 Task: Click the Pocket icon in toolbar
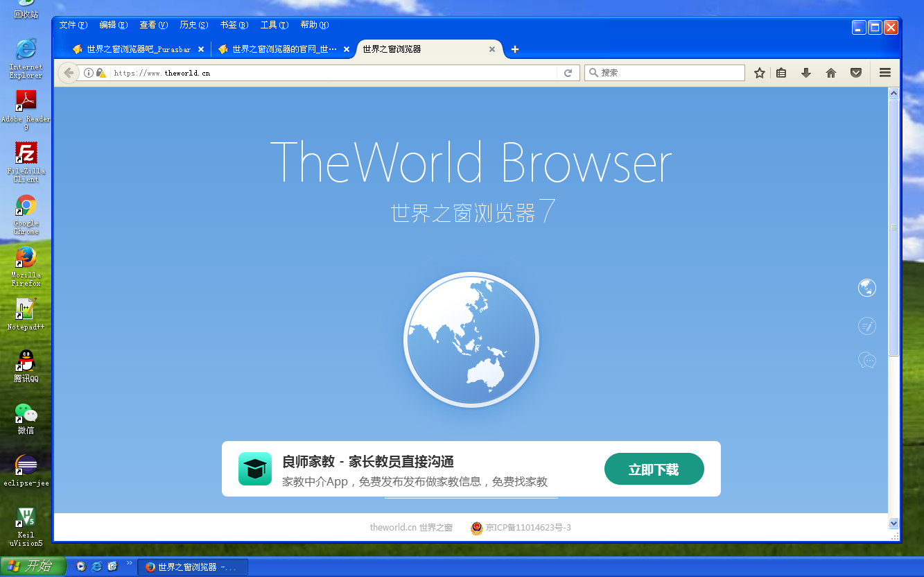[x=856, y=73]
